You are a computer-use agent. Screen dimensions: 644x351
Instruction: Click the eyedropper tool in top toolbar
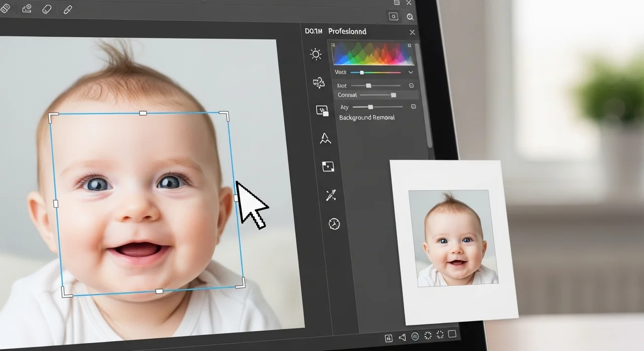[x=67, y=10]
